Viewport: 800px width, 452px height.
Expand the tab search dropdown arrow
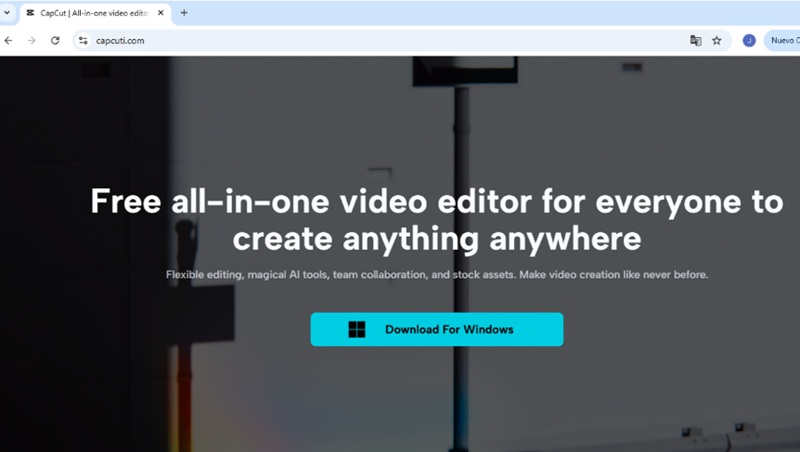[x=7, y=13]
